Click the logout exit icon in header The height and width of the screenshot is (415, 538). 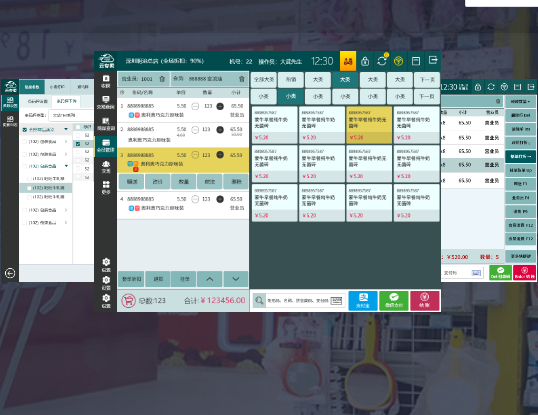click(x=433, y=61)
